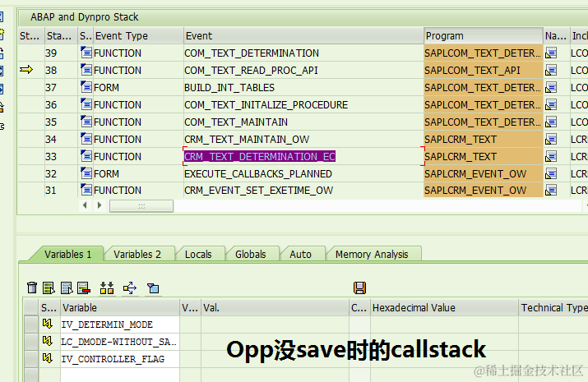The width and height of the screenshot is (588, 382).
Task: Click the IV_CONTROLLER_FLAG variable name field
Action: [120, 359]
